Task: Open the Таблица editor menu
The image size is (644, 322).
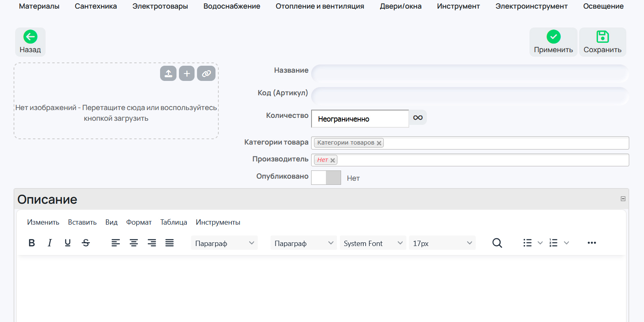Action: (x=174, y=222)
